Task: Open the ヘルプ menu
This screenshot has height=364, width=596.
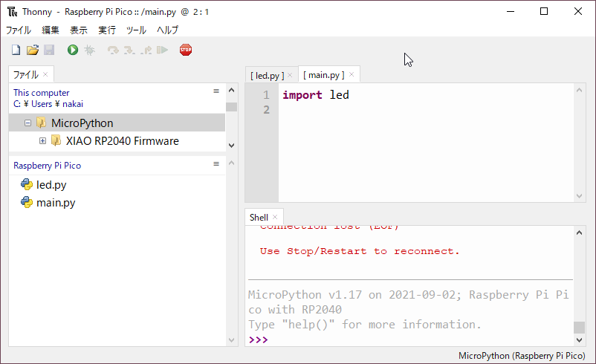Action: (x=168, y=30)
